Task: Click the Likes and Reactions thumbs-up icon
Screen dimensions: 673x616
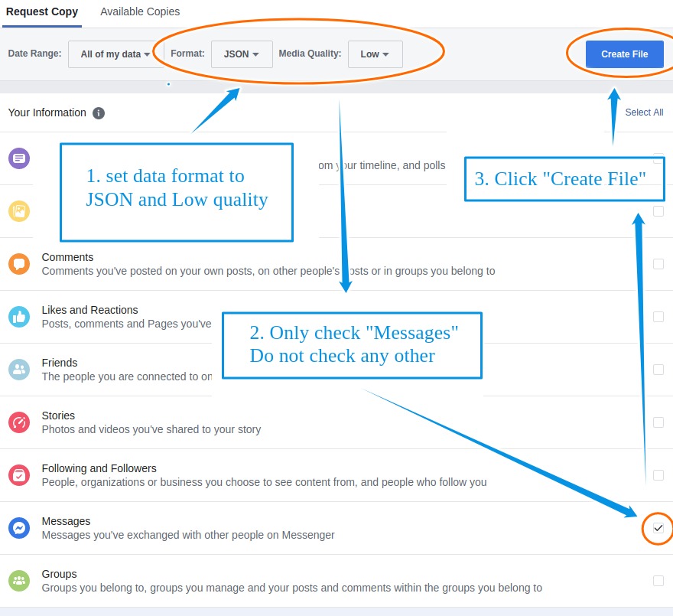Action: click(x=18, y=317)
